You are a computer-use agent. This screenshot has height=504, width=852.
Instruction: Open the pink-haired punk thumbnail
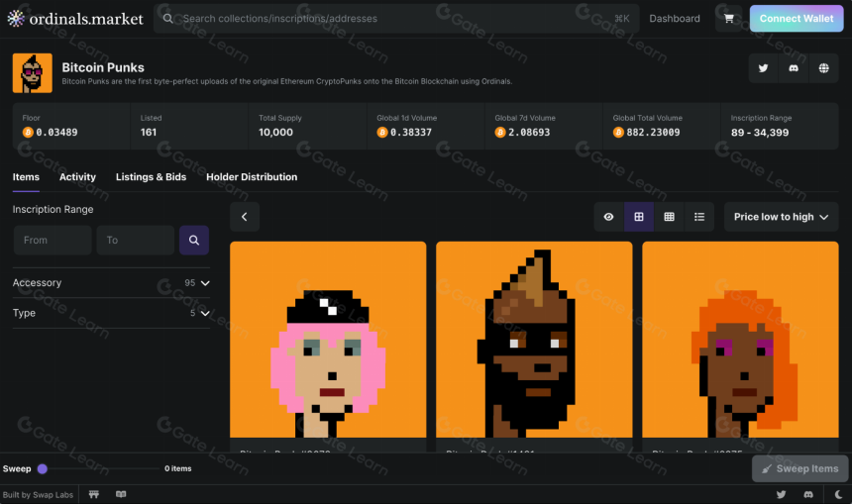click(328, 340)
